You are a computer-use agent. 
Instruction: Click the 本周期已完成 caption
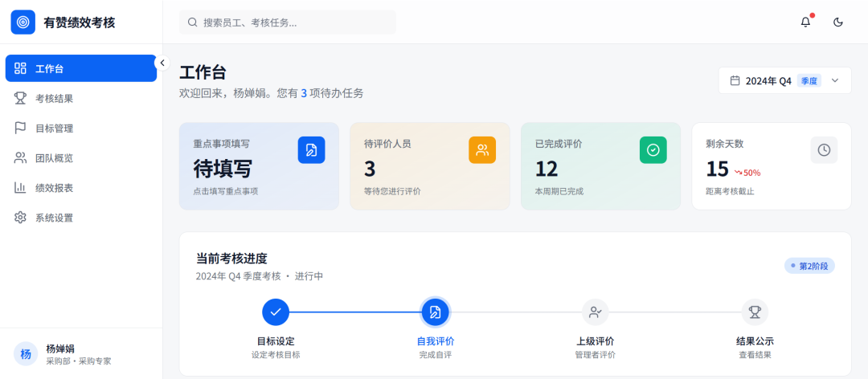(x=559, y=191)
